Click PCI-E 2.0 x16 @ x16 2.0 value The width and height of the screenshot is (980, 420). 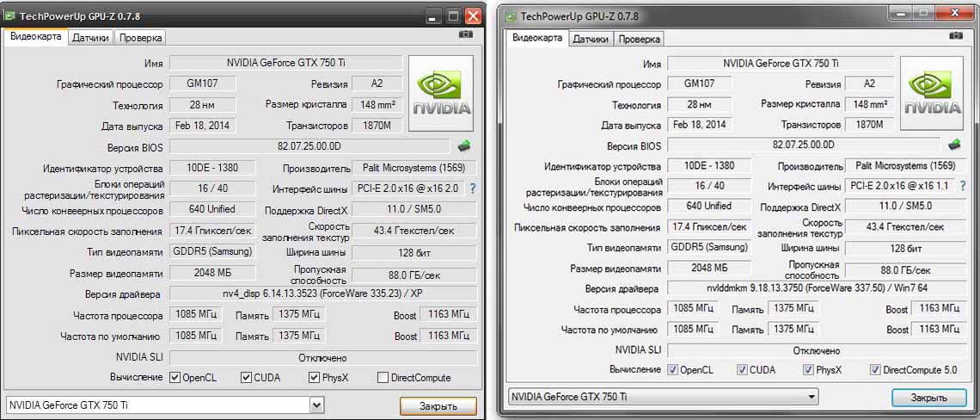[407, 188]
